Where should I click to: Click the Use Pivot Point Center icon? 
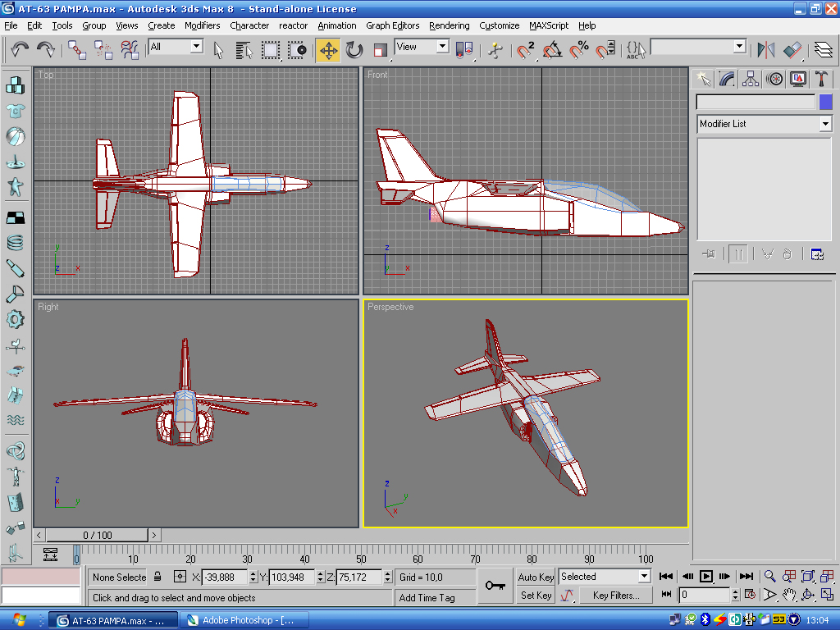[464, 50]
